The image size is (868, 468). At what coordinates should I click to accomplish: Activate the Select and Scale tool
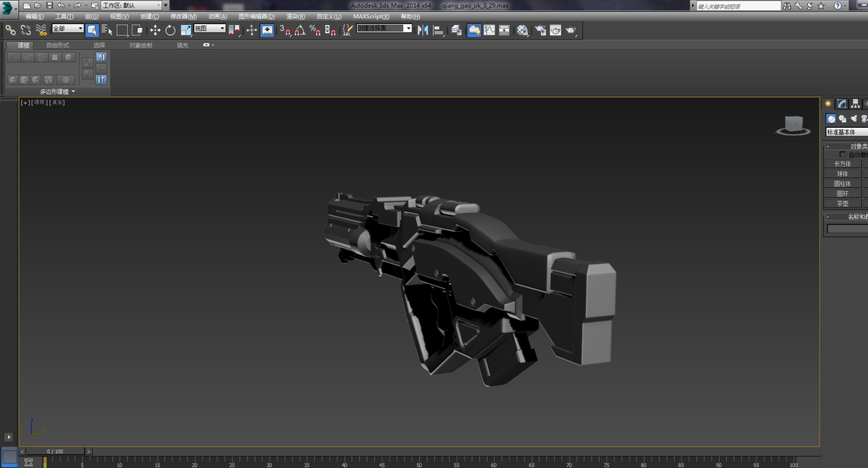pyautogui.click(x=186, y=30)
